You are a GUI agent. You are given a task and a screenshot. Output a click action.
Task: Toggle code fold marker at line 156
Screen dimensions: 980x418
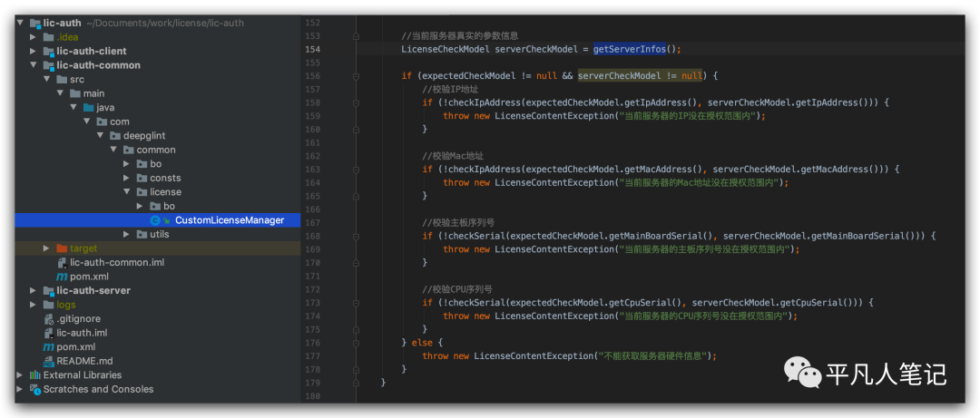point(356,76)
